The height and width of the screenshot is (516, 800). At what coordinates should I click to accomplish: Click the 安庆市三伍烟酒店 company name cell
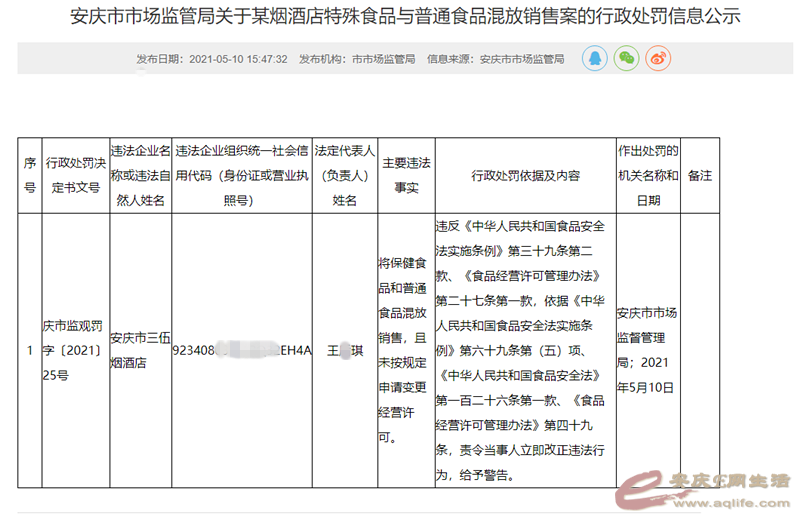(x=138, y=350)
